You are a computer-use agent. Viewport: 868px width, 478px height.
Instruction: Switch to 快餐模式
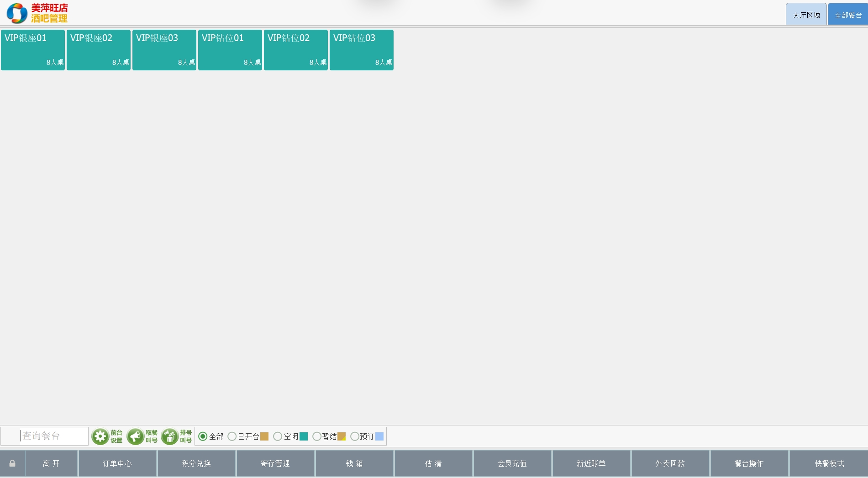[x=829, y=463]
